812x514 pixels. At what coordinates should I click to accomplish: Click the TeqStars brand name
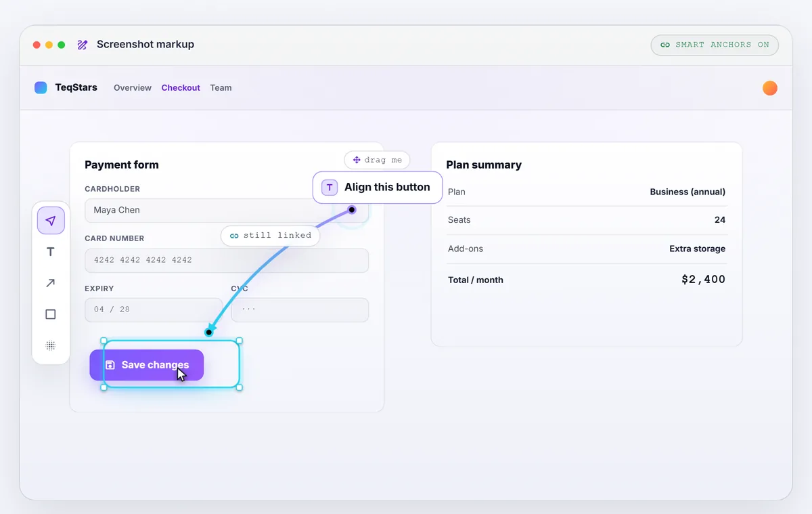click(76, 87)
